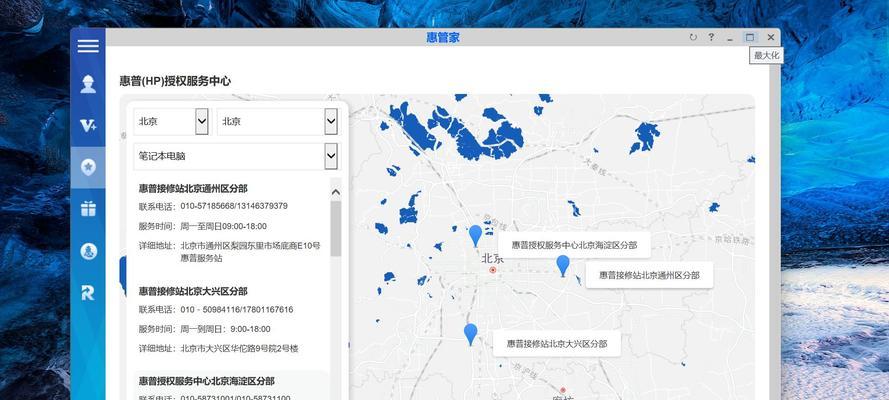Click map label 惠普授权服务中心北京海淀区分部

(574, 245)
